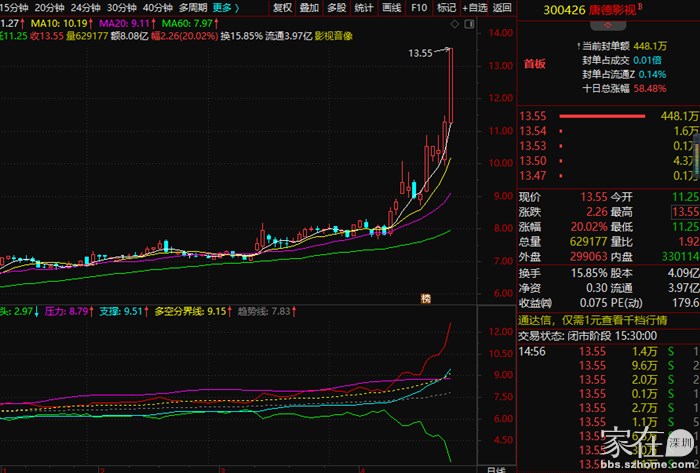Screen dimensions: 700x473
Task: Click the 返回 back button
Action: [x=502, y=7]
